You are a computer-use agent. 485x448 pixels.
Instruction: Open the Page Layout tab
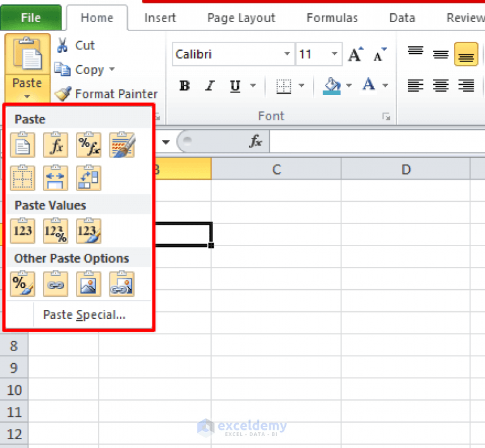241,18
